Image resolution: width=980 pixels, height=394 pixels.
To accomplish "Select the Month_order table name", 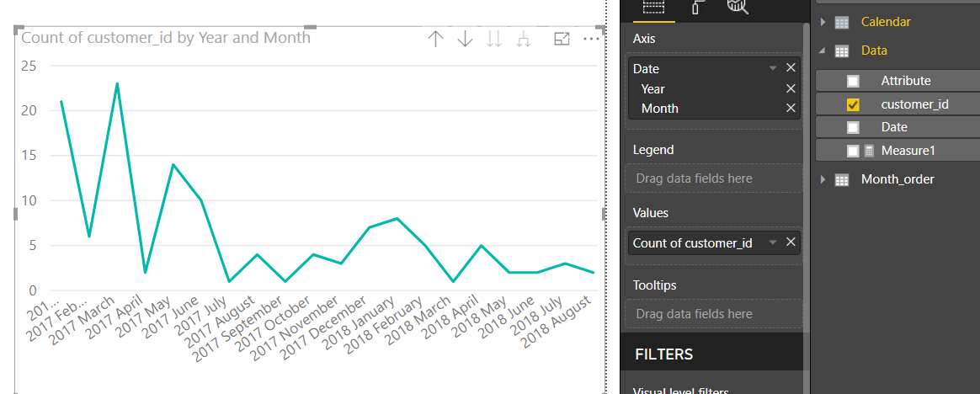I will [x=897, y=179].
